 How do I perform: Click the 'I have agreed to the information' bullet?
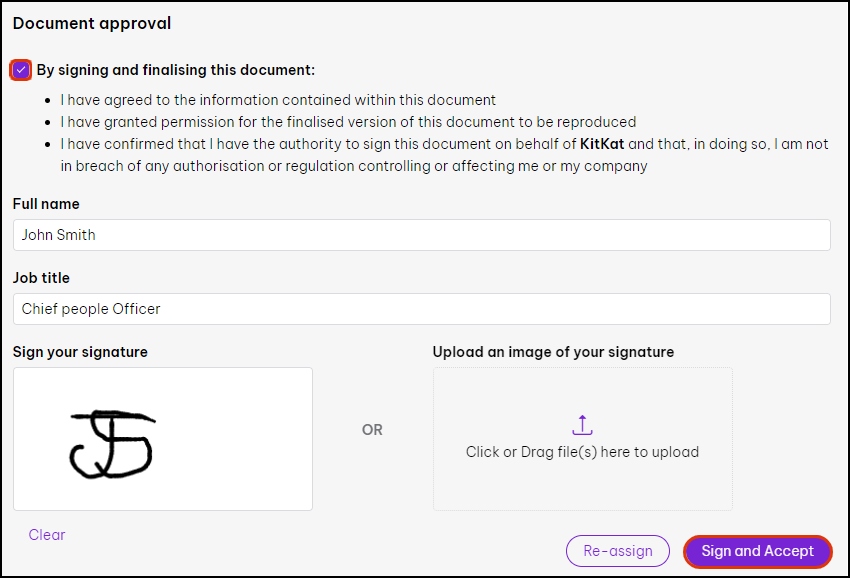(x=278, y=100)
